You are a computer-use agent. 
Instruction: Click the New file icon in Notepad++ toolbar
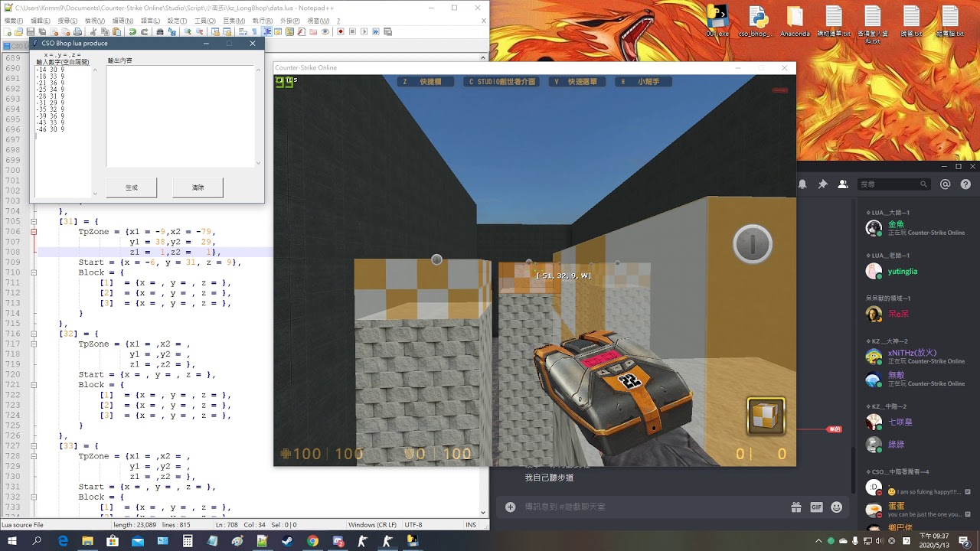8,31
